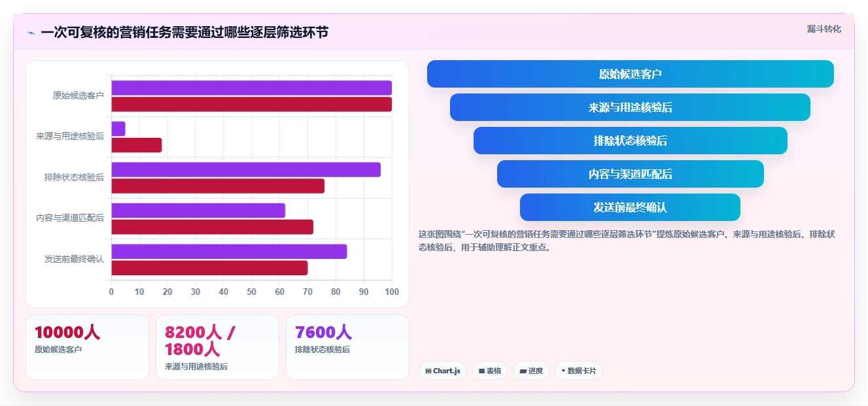Click the 进度 tag chip
The width and height of the screenshot is (868, 406).
(531, 371)
